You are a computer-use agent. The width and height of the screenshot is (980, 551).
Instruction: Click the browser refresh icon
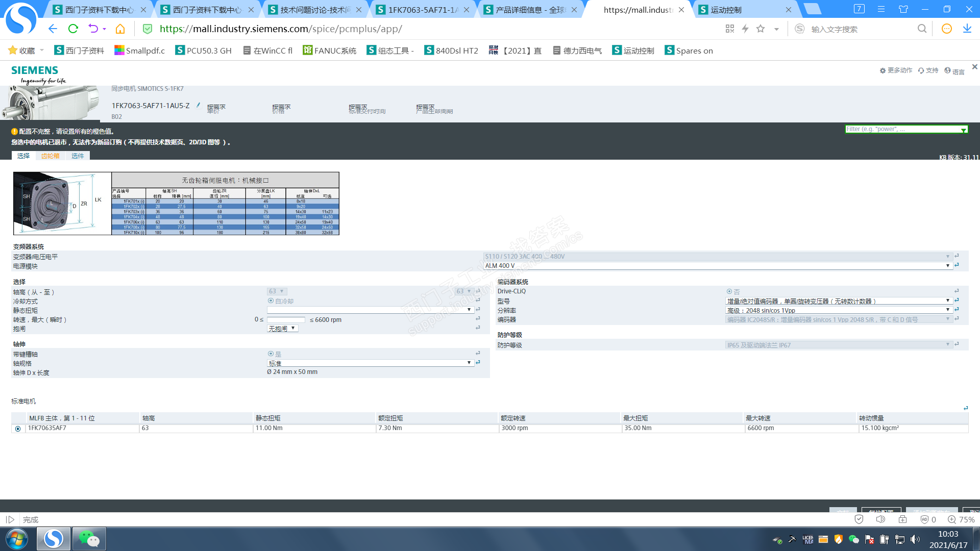coord(73,29)
